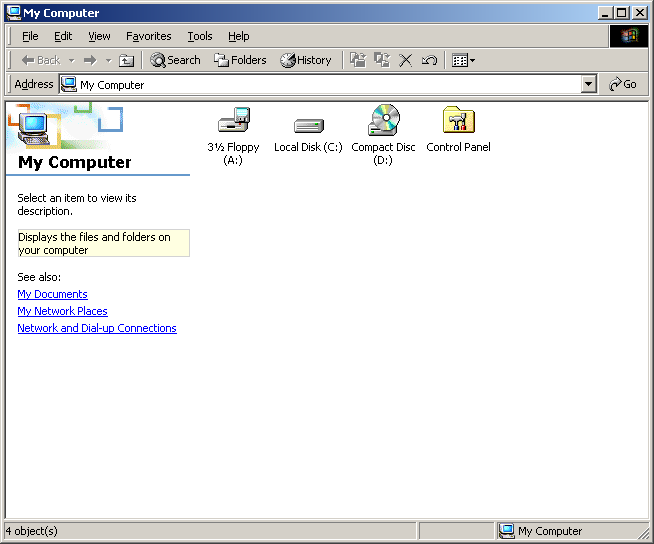
Task: Click the Delete X toolbar icon
Action: (405, 60)
